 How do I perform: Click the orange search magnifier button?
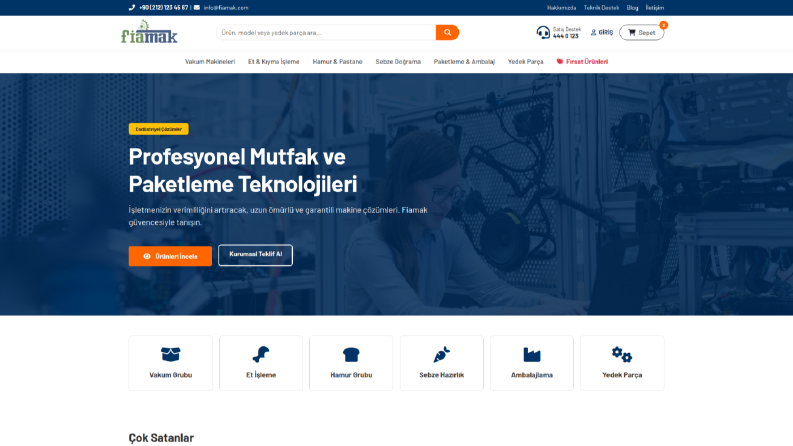(x=447, y=32)
